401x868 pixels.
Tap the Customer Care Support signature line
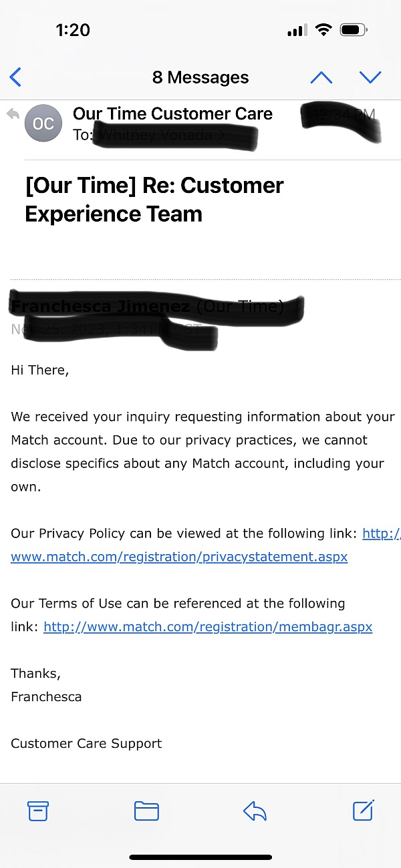[x=86, y=743]
